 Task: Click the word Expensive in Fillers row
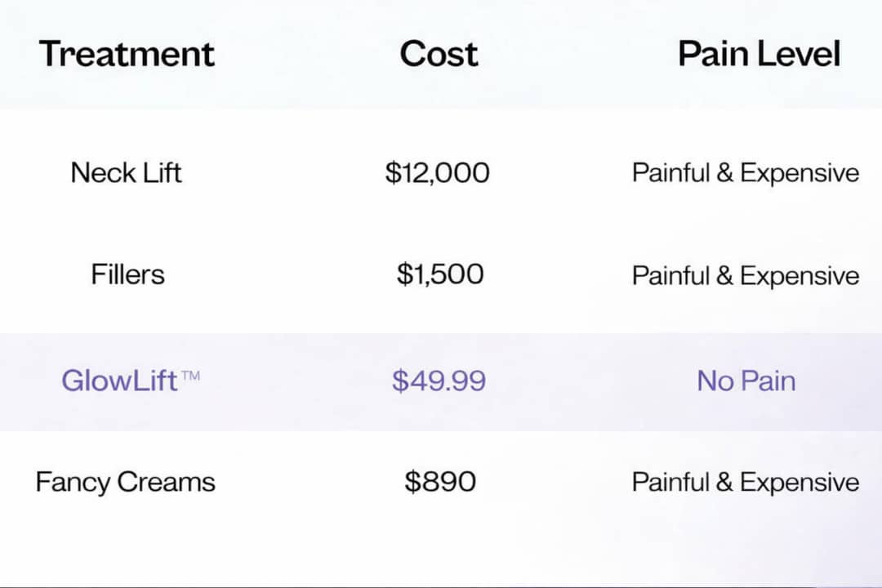pyautogui.click(x=800, y=275)
